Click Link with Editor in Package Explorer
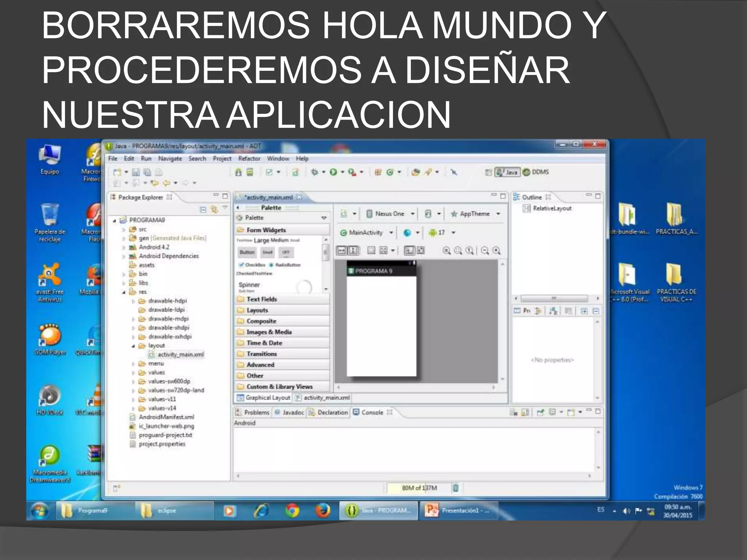 214,209
